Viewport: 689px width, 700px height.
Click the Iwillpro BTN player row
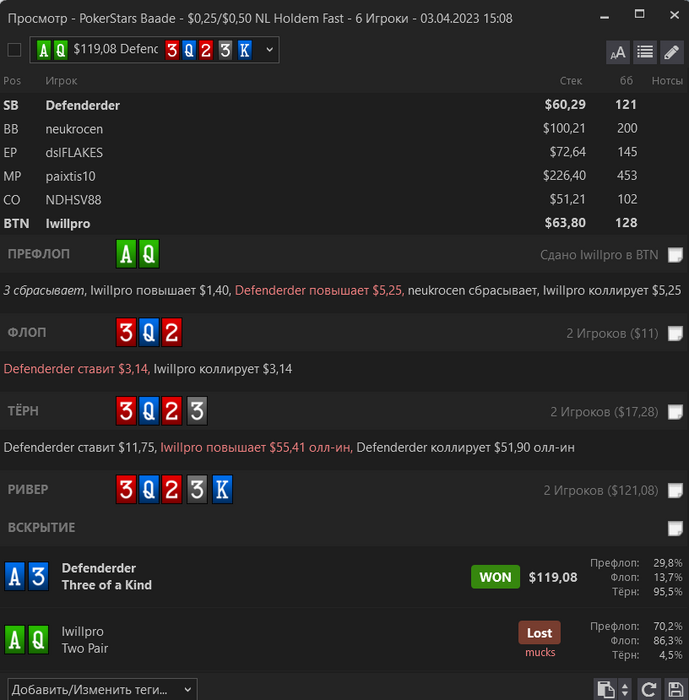click(344, 223)
